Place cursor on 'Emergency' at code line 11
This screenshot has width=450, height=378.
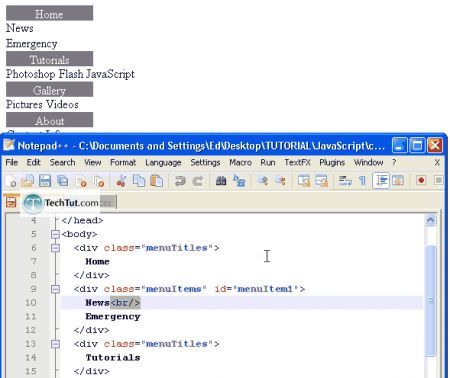click(x=113, y=317)
